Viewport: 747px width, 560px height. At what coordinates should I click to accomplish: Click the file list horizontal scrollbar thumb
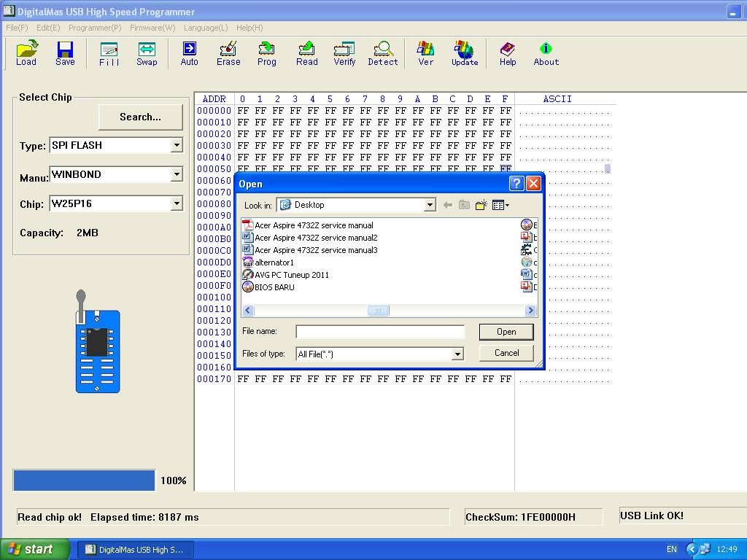[379, 311]
